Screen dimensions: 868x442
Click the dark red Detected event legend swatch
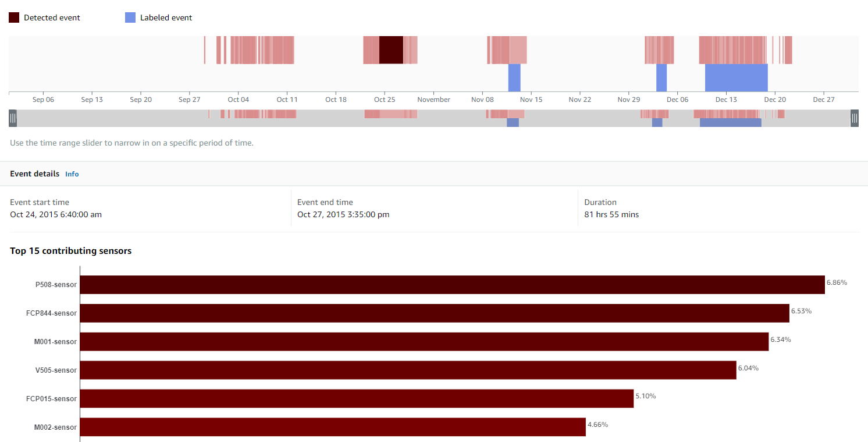(x=14, y=17)
